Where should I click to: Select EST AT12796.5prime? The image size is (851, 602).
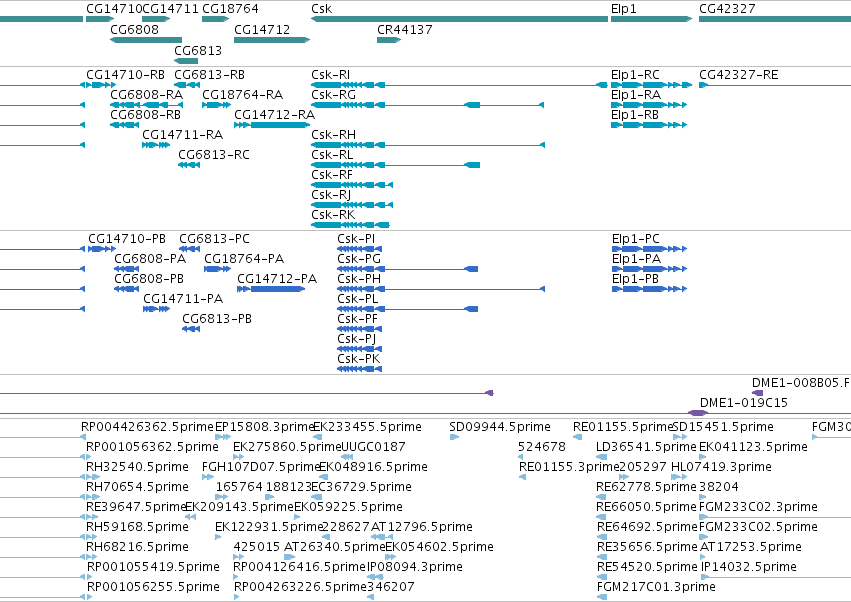click(x=422, y=527)
